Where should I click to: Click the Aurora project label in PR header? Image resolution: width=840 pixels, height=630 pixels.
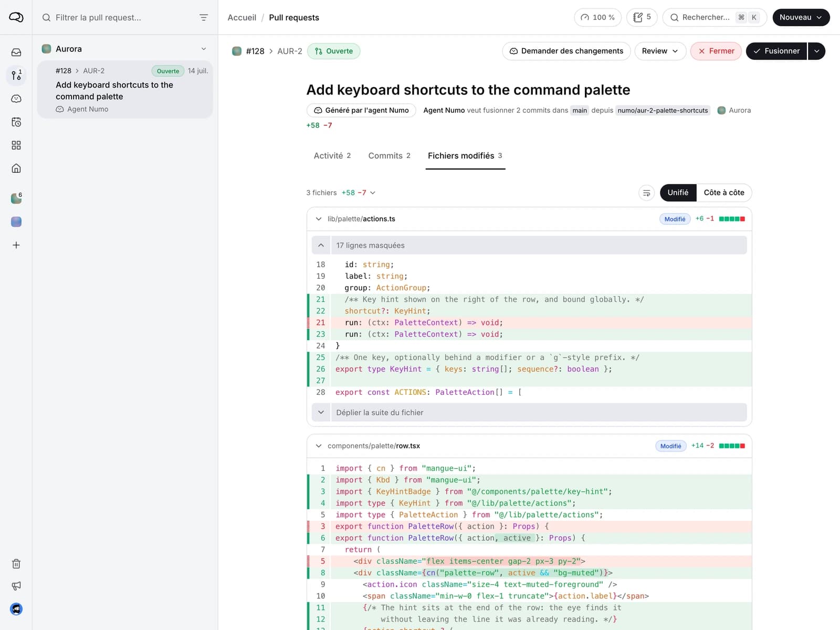click(734, 110)
